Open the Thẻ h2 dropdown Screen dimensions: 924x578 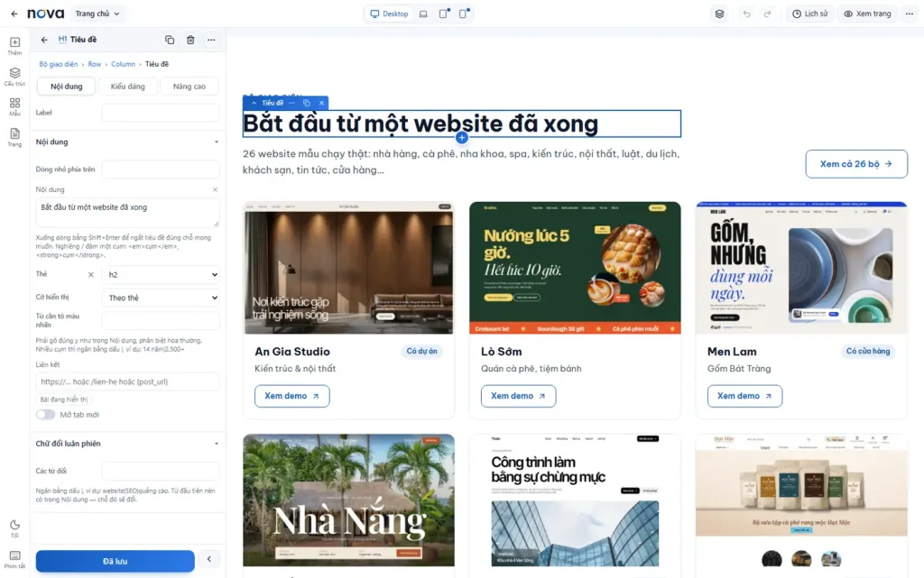(x=161, y=275)
